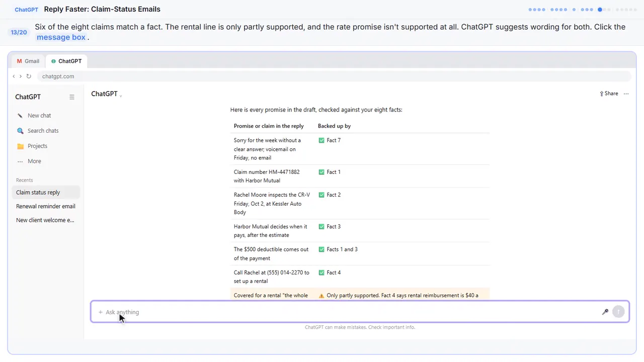Screen dimensions: 644x362
Task: Click the chatgpt.com address bar
Action: coord(335,76)
